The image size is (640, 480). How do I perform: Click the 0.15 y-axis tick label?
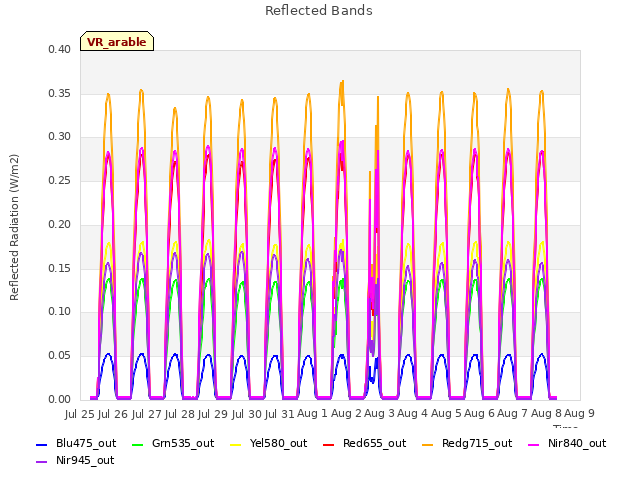[x=59, y=268]
